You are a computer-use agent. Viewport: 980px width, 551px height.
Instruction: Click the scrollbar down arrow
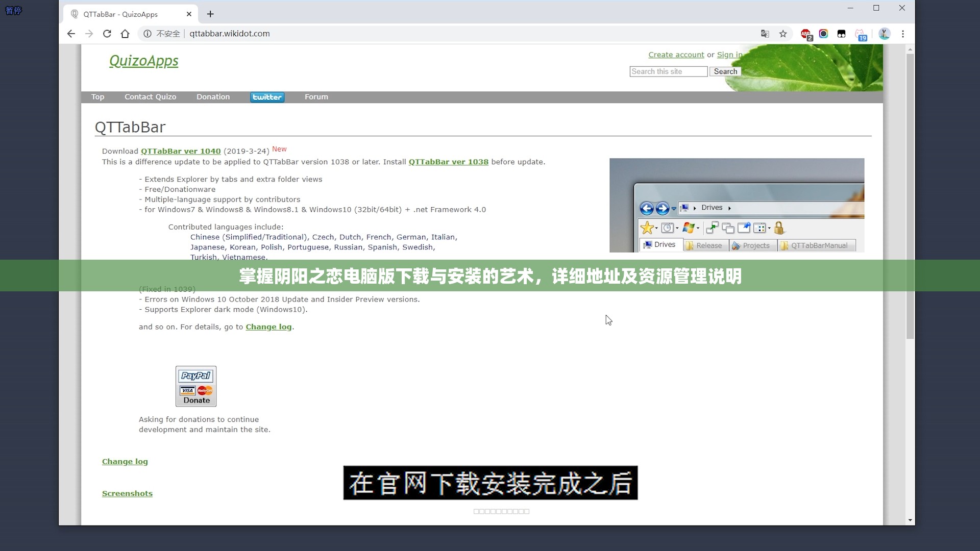910,520
